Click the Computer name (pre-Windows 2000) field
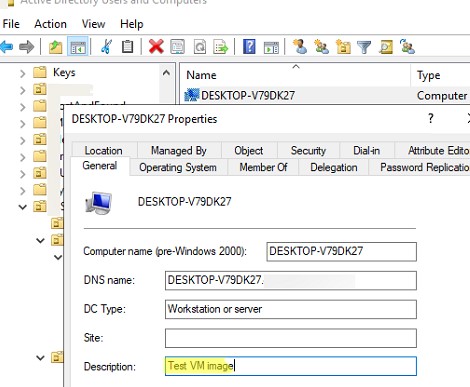The width and height of the screenshot is (470, 387). click(x=341, y=251)
